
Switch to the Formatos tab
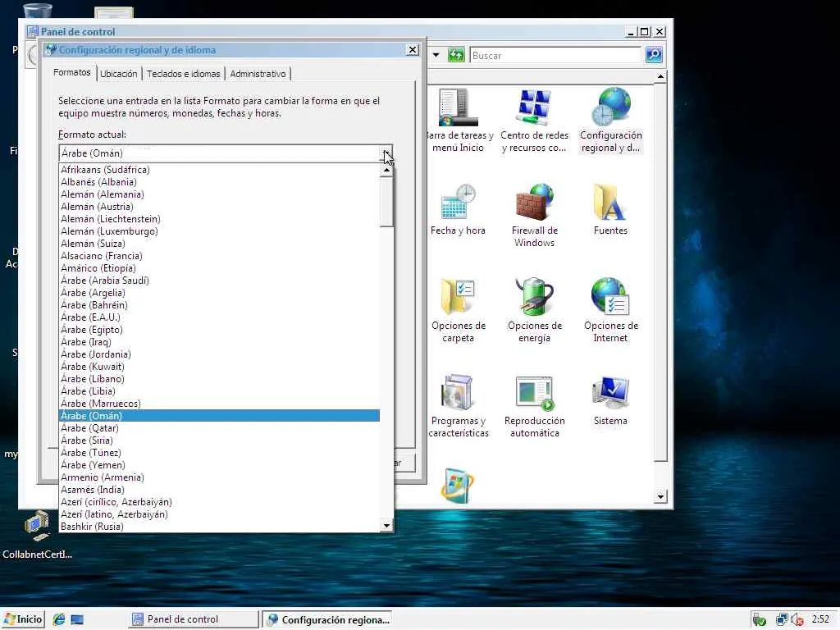point(72,72)
